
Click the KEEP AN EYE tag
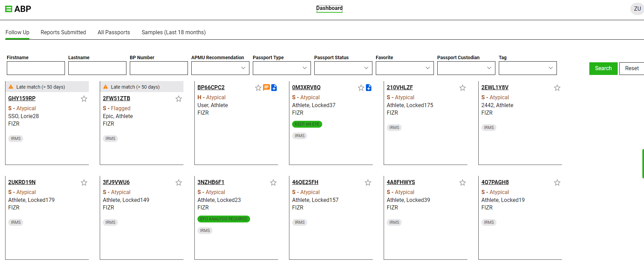tap(307, 124)
